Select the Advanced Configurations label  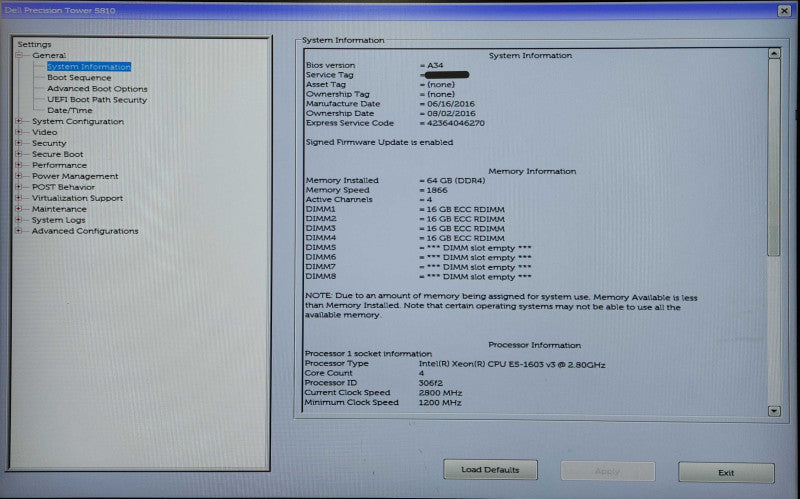click(x=85, y=231)
